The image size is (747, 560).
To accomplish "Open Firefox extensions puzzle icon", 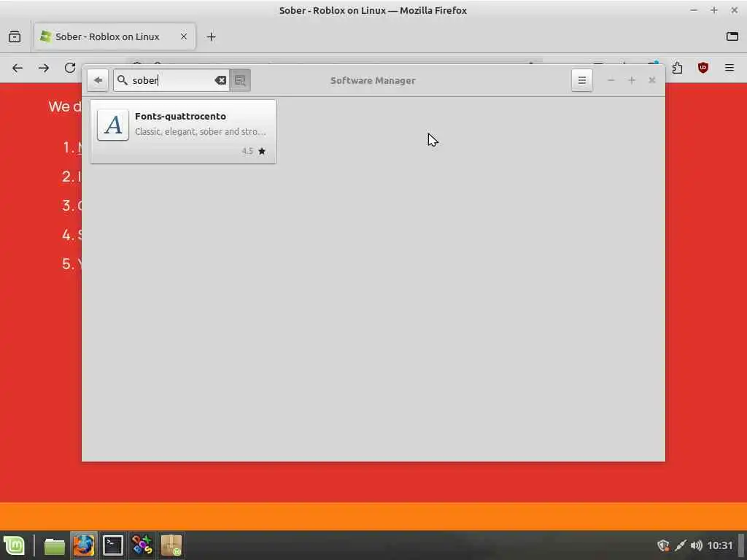I will click(x=677, y=68).
